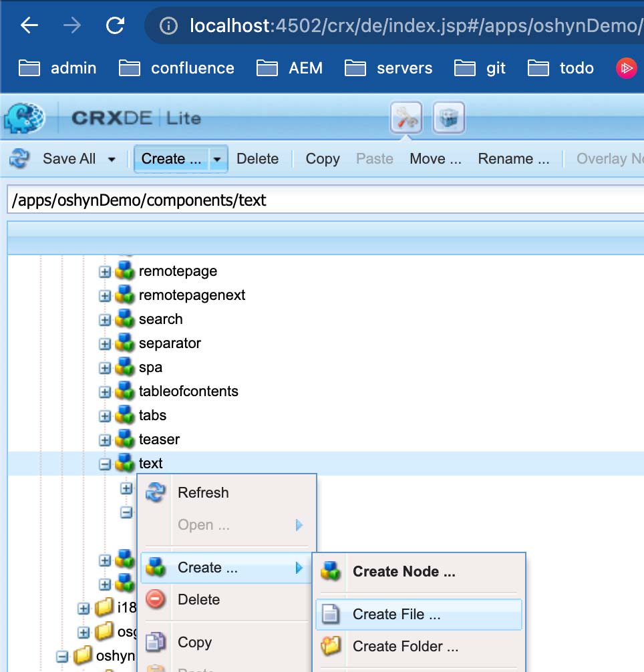This screenshot has width=644, height=672.
Task: Open the Save All dropdown arrow
Action: pos(111,158)
